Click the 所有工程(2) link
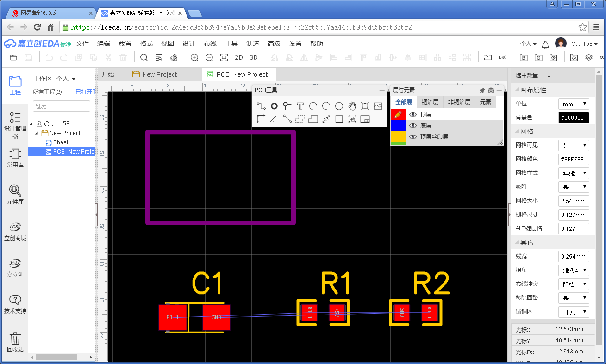The height and width of the screenshot is (364, 606). 47,92
